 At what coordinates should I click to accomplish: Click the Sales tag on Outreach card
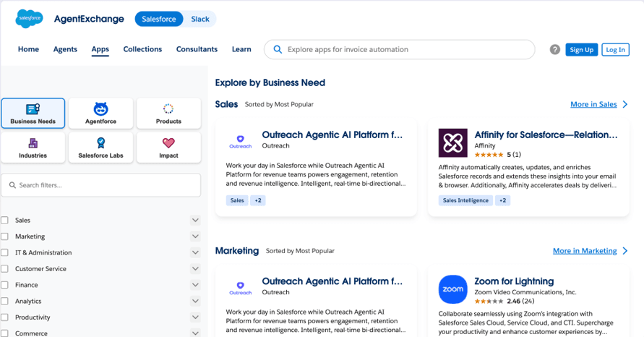(237, 200)
